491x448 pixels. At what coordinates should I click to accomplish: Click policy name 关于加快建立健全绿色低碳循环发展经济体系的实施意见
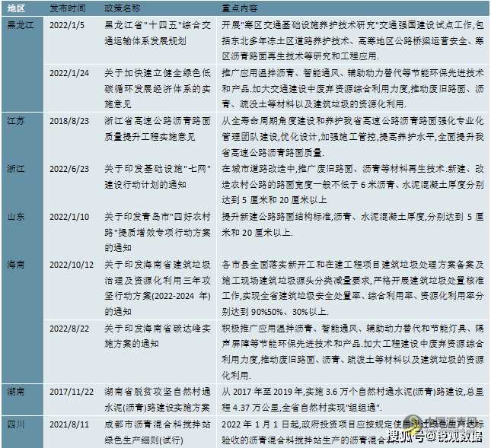158,88
